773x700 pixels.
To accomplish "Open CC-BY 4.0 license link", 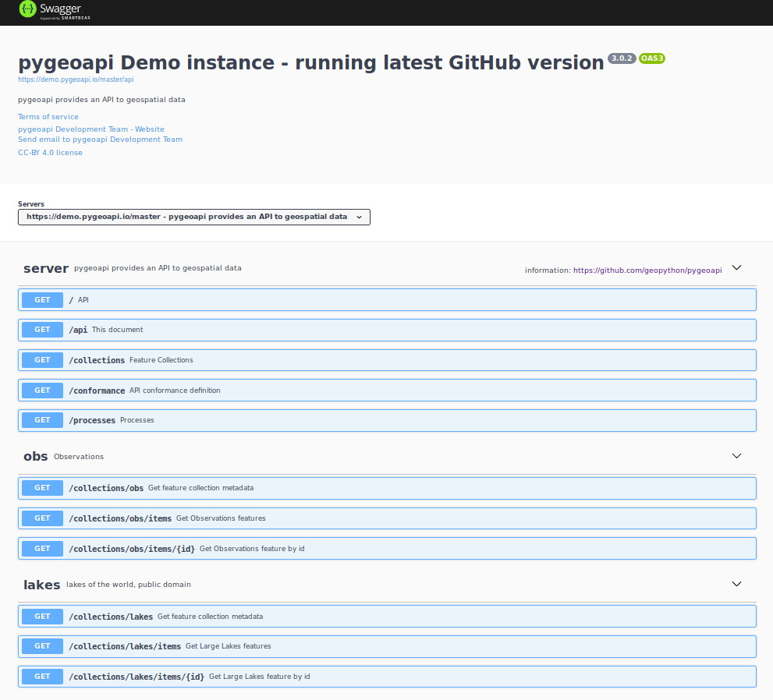I will pos(50,153).
